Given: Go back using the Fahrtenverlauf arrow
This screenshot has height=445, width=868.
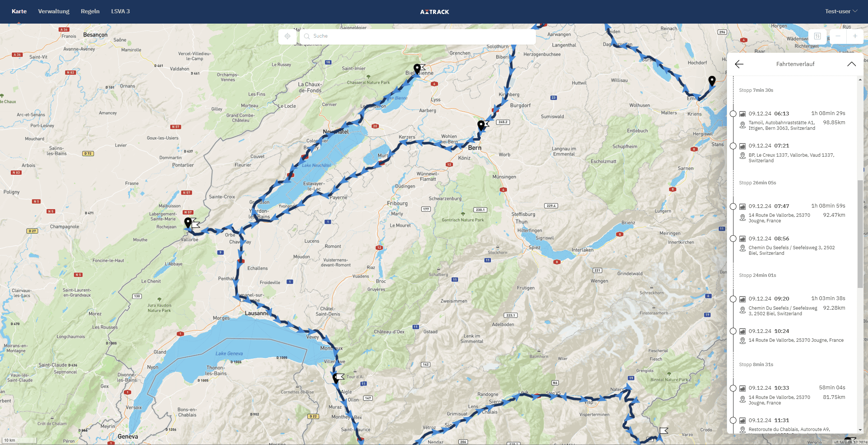Looking at the screenshot, I should coord(739,64).
